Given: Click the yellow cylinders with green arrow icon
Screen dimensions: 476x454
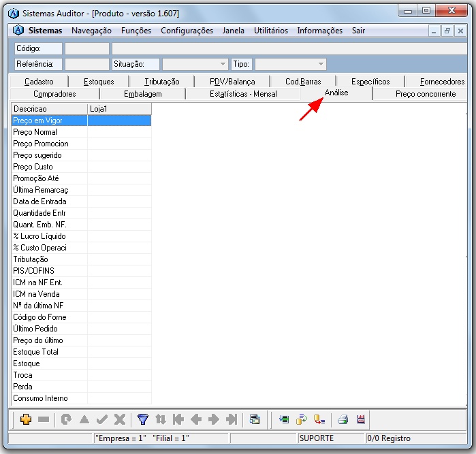Looking at the screenshot, I should point(302,419).
